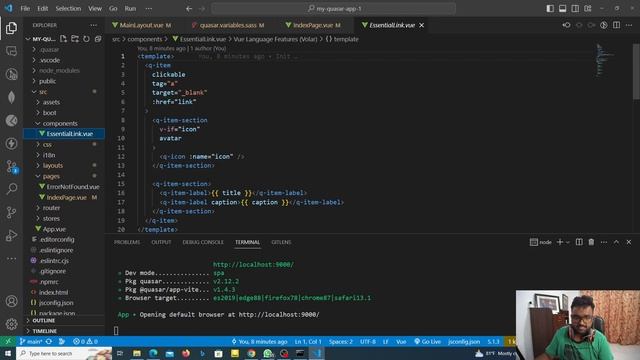Split the terminal panel
This screenshot has height=360, width=640.
[579, 242]
